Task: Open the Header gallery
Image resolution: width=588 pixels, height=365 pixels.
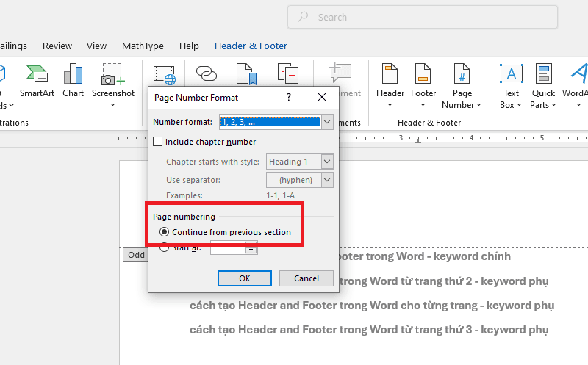Action: tap(390, 85)
